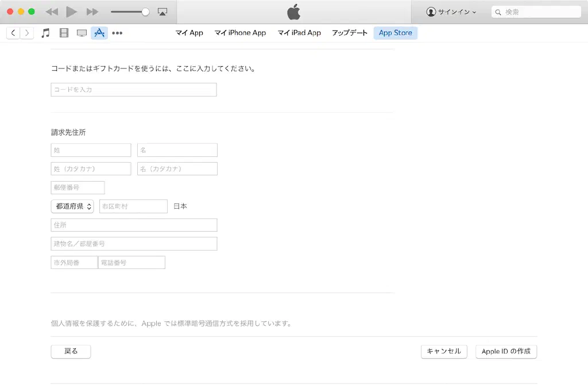Focus the コードを入力 gift code field
The height and width of the screenshot is (388, 588).
134,90
